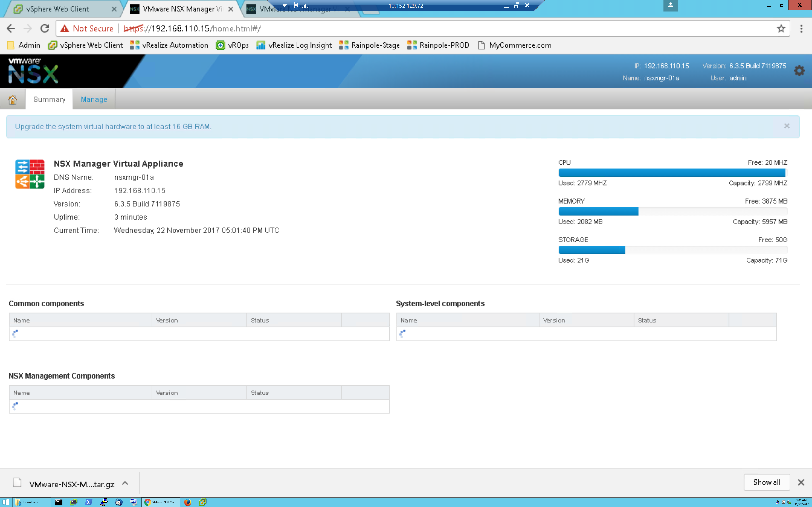Launch Firefox from the taskbar

188,502
